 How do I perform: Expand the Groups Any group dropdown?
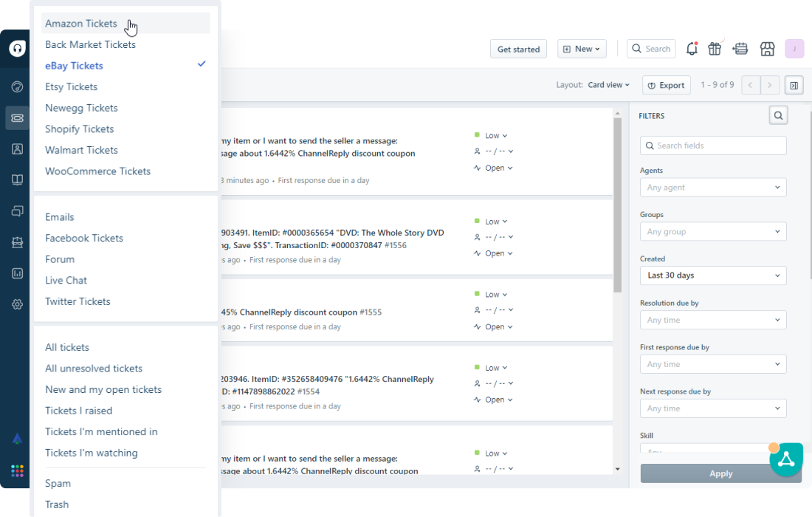(x=713, y=232)
